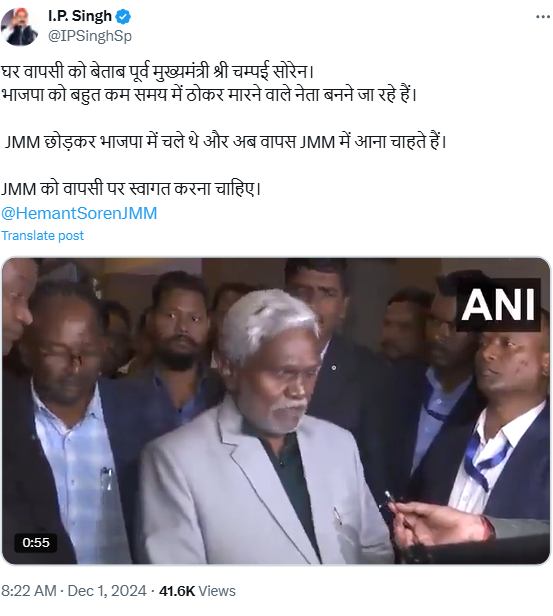
Task: Play the embedded ANI video
Action: tap(276, 411)
